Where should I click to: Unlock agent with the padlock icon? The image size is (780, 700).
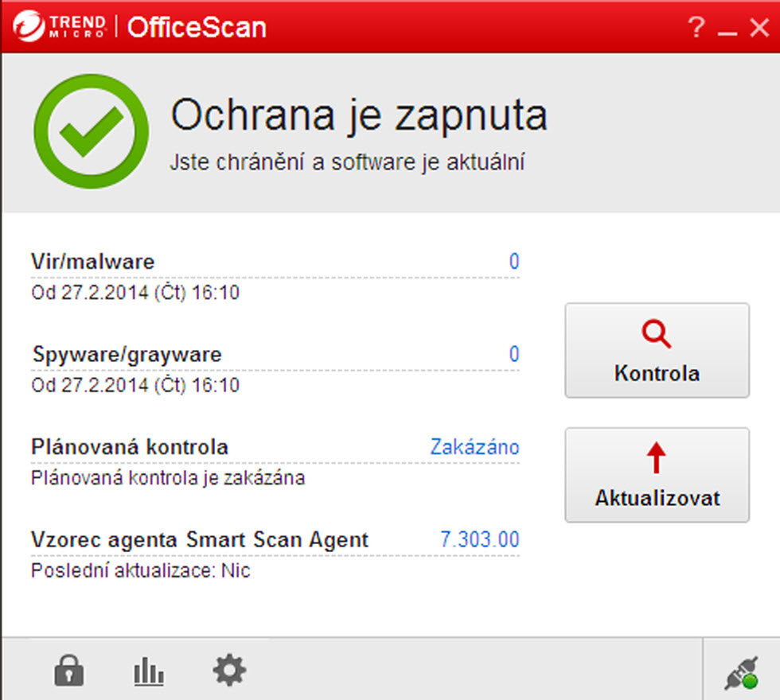tap(69, 671)
